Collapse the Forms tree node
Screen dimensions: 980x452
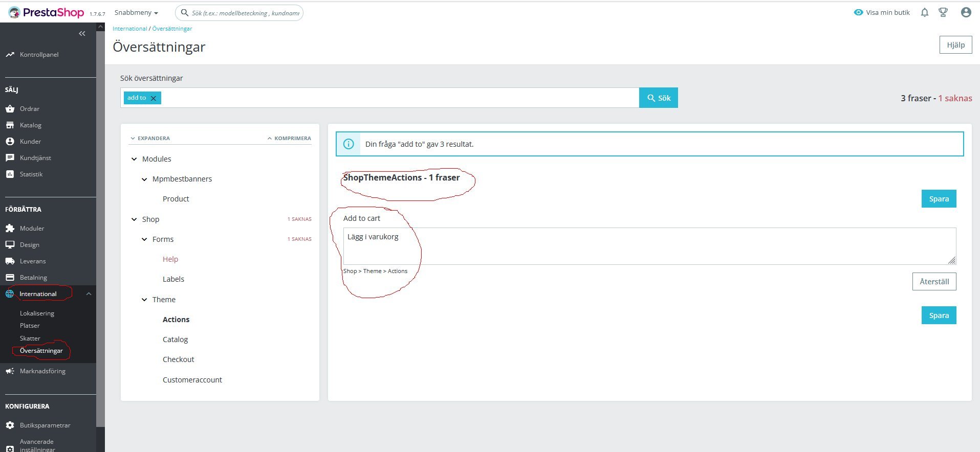[144, 239]
